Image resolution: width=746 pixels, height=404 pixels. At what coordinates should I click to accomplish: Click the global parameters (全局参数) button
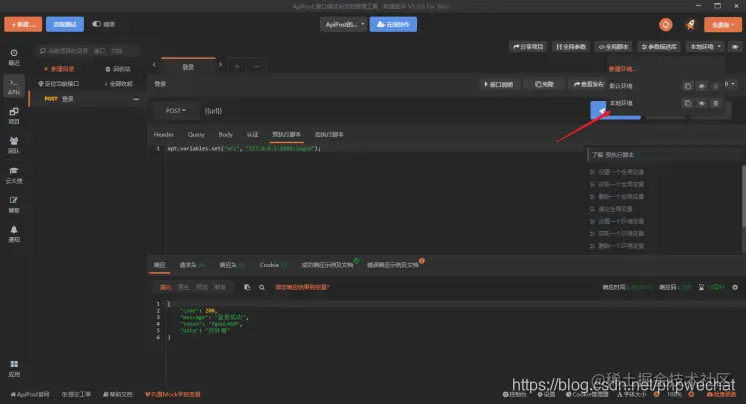pos(571,47)
